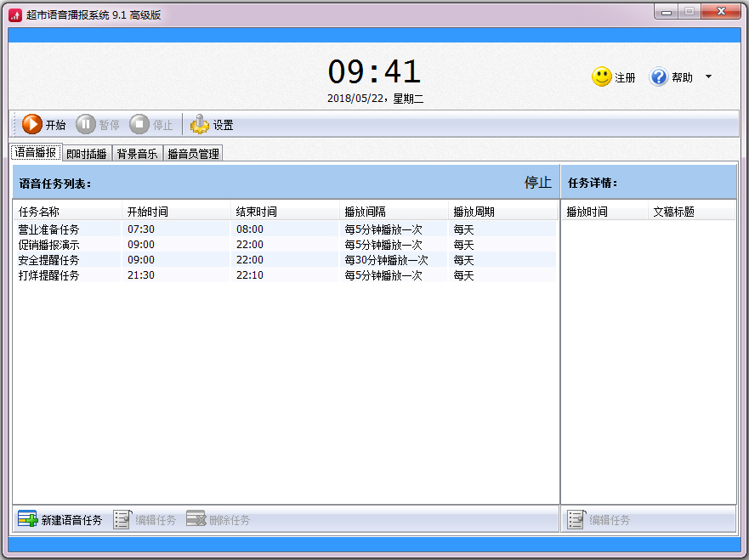The image size is (749, 560).
Task: Click the 文稿标题 column header
Action: coord(691,212)
